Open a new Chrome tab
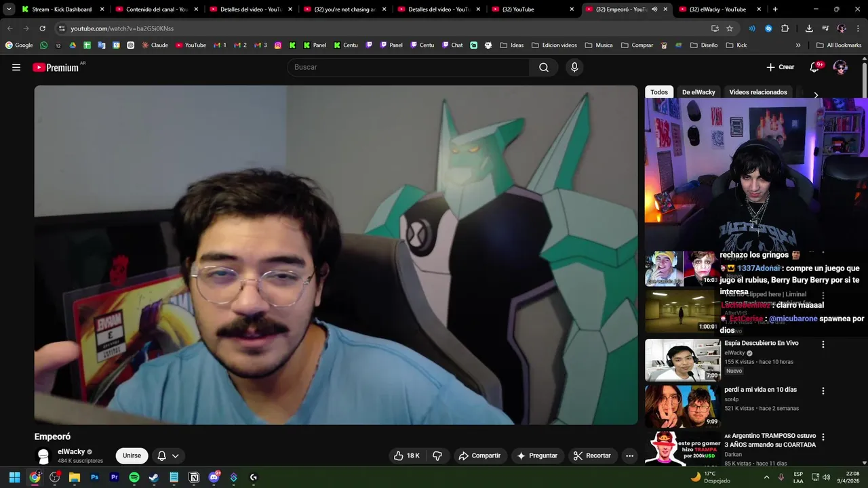The height and width of the screenshot is (488, 868). pyautogui.click(x=775, y=9)
